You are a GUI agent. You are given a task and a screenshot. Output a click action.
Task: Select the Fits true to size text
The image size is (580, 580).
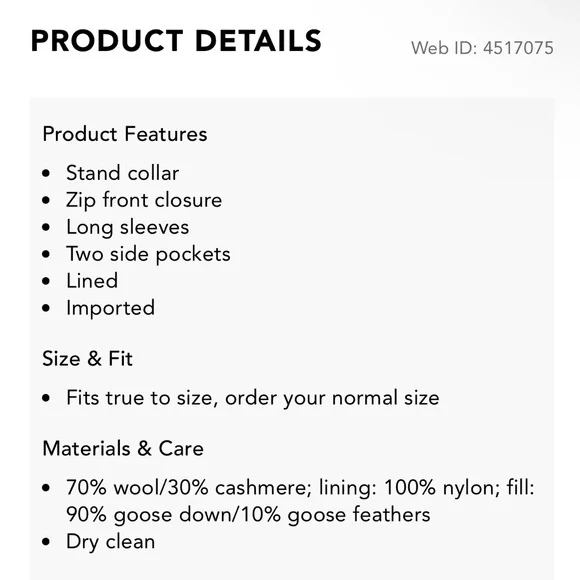253,398
